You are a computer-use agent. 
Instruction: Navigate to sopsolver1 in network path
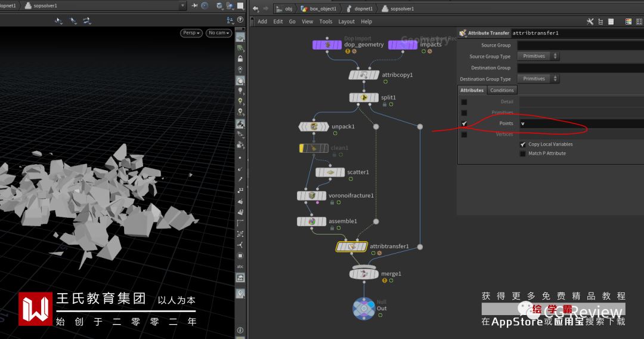[398, 8]
